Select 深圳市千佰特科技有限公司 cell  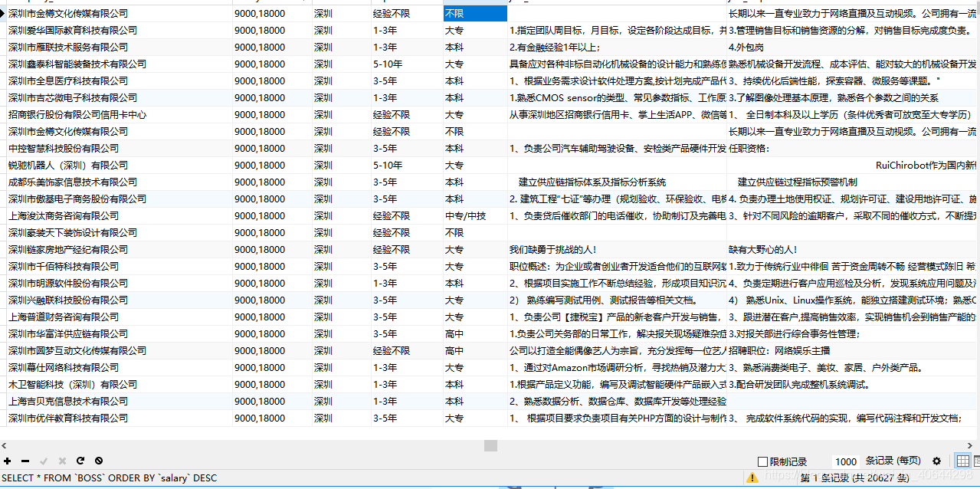click(x=119, y=266)
